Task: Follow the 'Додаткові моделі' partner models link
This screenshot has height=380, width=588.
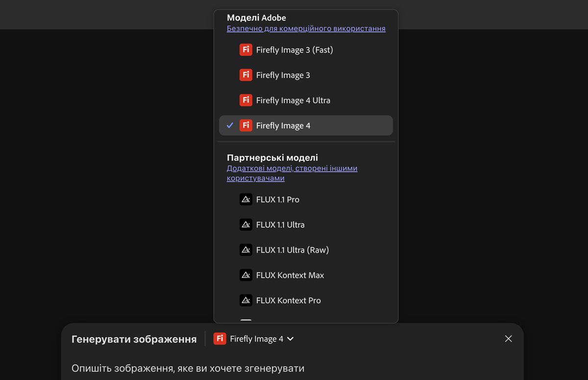Action: (x=292, y=168)
